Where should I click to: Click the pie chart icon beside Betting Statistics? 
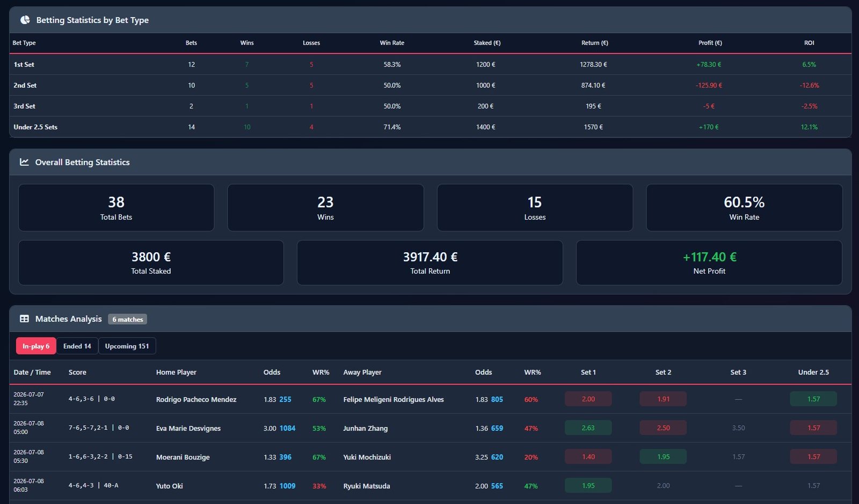point(25,20)
